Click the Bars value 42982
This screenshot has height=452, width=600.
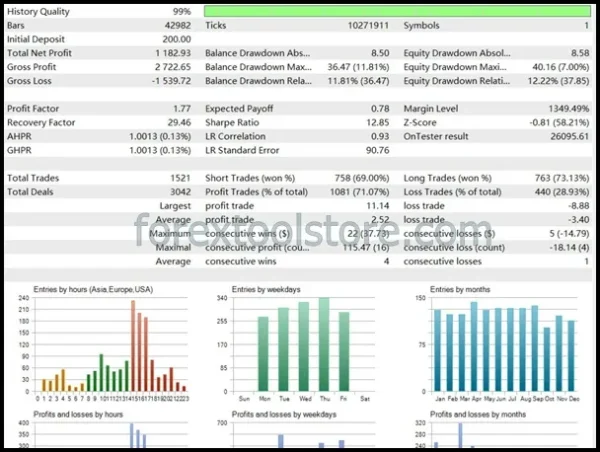[x=178, y=25]
